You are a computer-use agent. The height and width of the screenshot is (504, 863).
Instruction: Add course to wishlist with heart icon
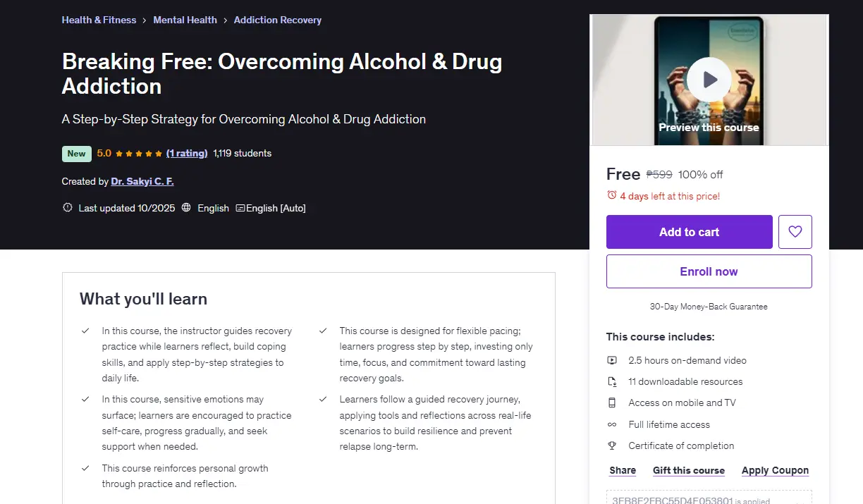click(x=795, y=232)
